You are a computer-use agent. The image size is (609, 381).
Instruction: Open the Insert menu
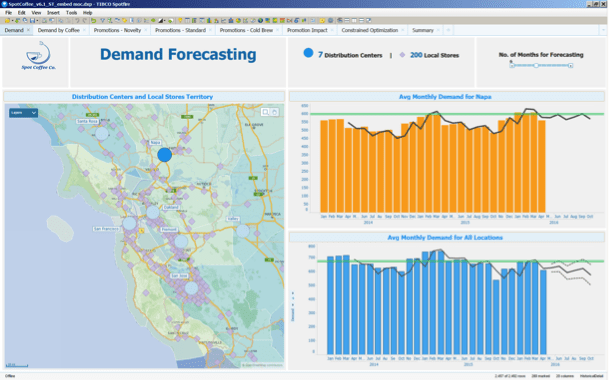pos(53,12)
